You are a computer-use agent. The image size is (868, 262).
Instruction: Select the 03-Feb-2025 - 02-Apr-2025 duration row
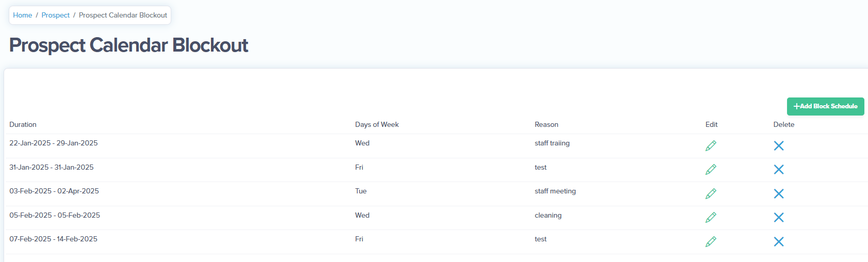[436, 194]
